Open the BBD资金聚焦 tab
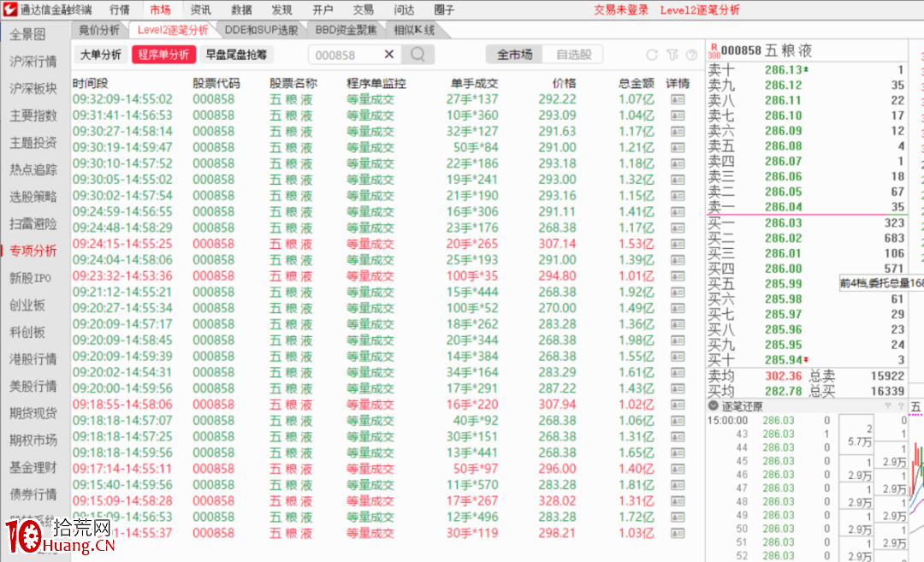The height and width of the screenshot is (562, 924). tap(346, 30)
